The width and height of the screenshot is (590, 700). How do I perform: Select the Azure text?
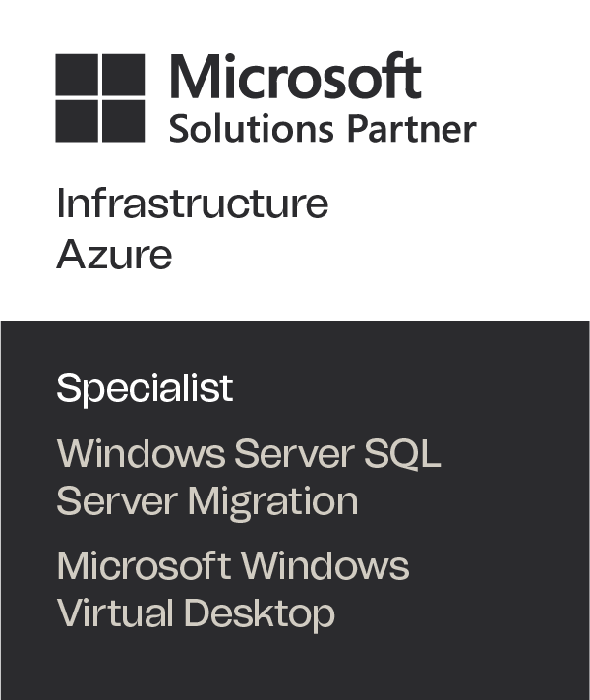click(x=114, y=255)
